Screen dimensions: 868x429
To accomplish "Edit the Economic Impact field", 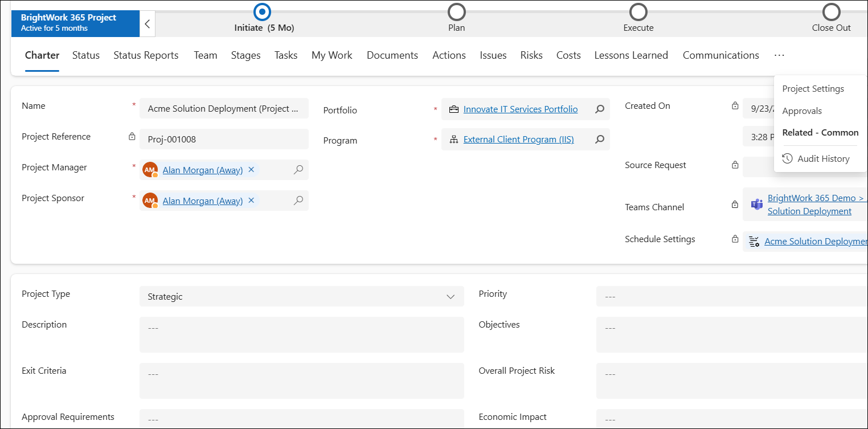I will pyautogui.click(x=731, y=418).
